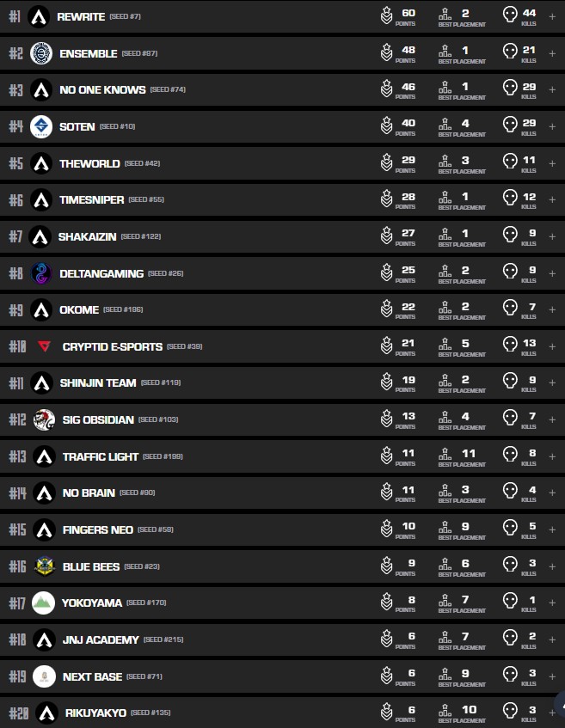Click the NEXT BASE team logo
565x728 pixels.
(x=44, y=676)
